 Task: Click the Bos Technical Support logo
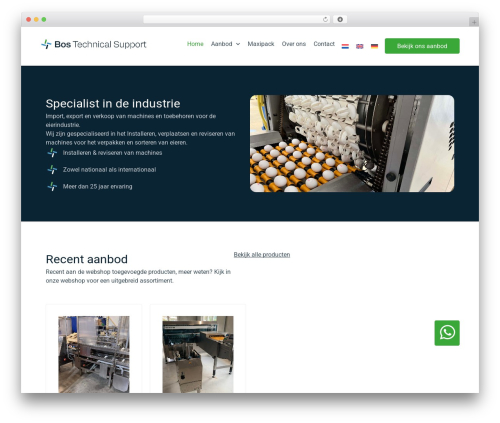[94, 44]
